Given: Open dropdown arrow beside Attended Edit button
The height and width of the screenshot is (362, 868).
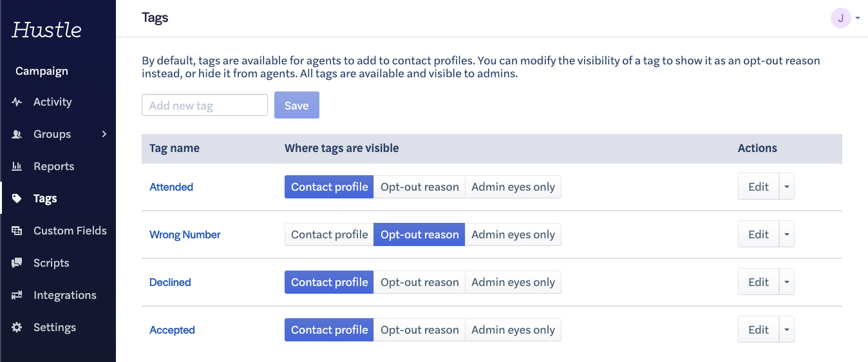Looking at the screenshot, I should click(786, 187).
